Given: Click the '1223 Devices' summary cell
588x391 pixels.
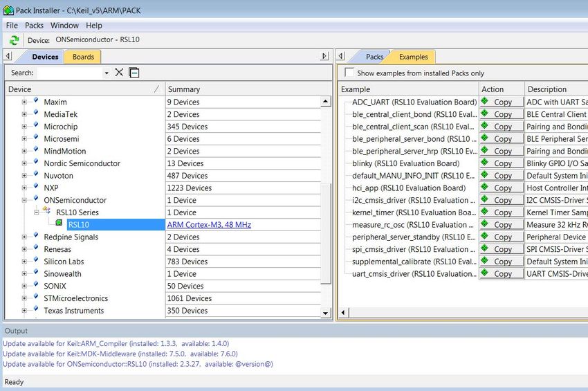Looking at the screenshot, I should point(244,188).
